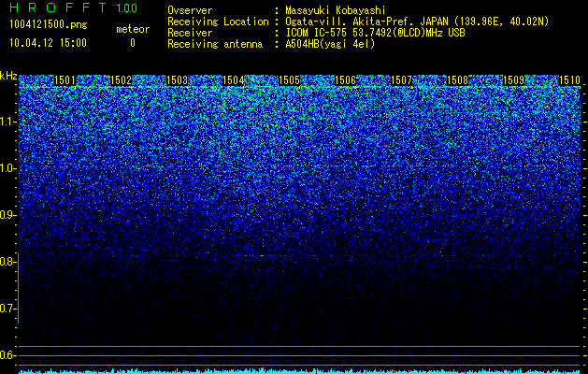Screen dimensions: 588x374
Task: Click the 1.0 kHz axis label
Action: (8, 168)
